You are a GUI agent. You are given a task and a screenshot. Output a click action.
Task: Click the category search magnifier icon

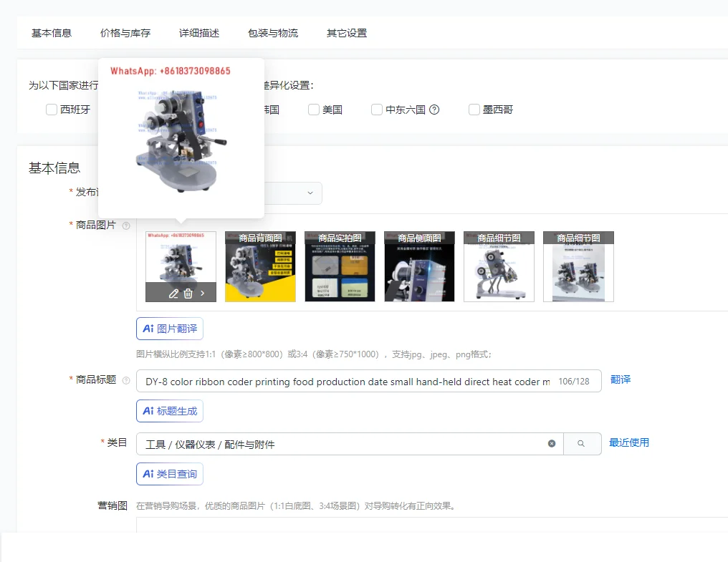(581, 444)
